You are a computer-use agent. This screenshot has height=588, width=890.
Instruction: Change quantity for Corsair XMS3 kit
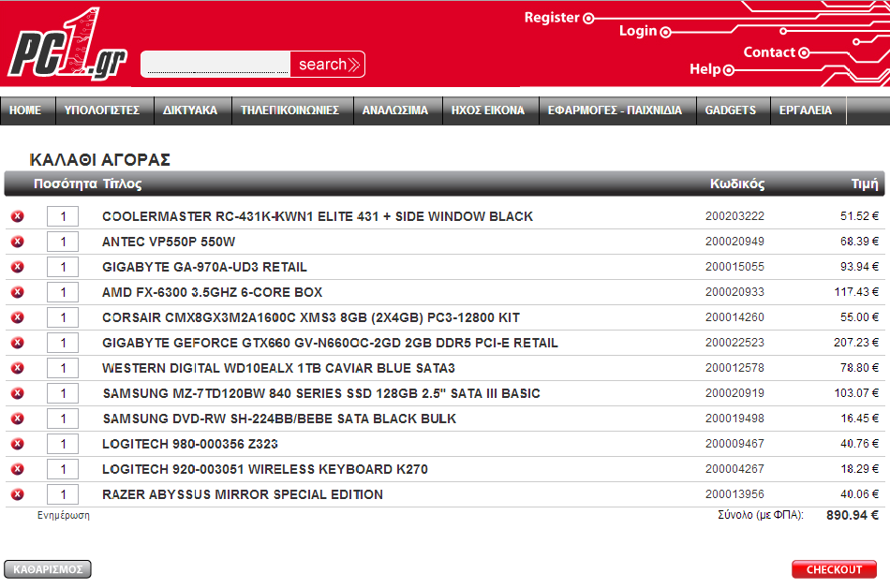63,317
